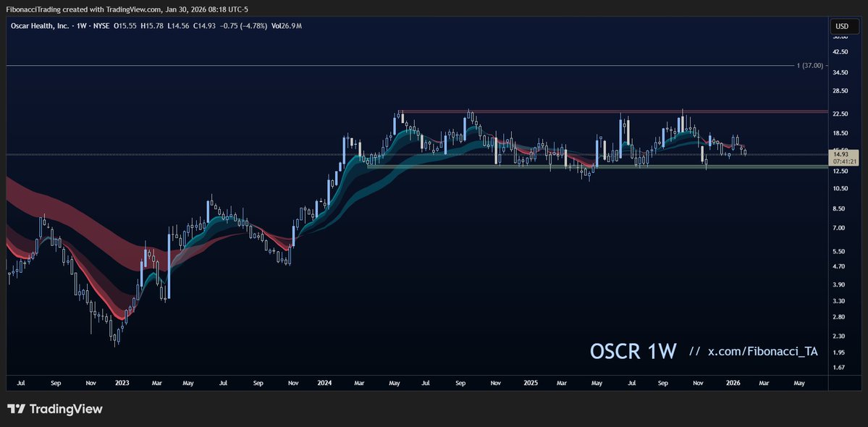Click the low value L14.56
Viewport: 868px width, 427px height.
[x=178, y=26]
